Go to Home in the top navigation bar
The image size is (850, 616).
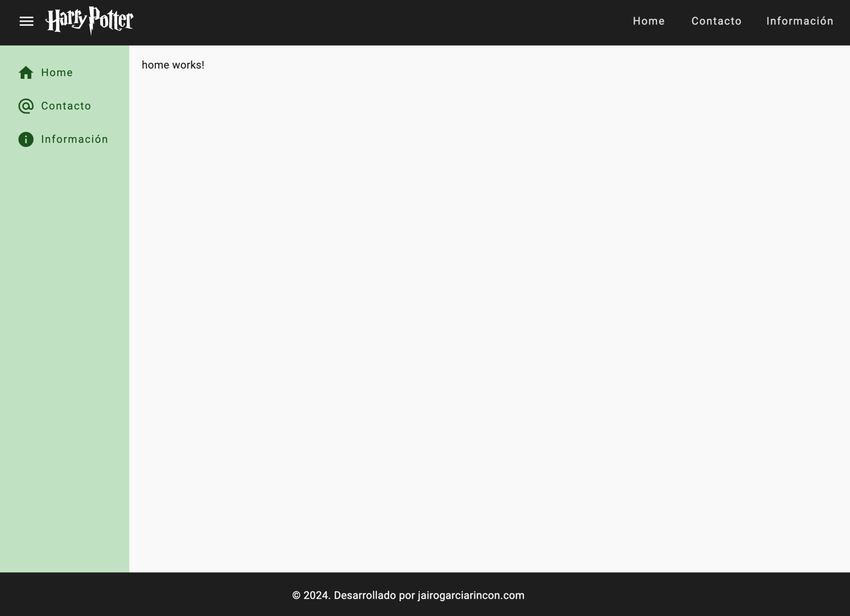(649, 21)
